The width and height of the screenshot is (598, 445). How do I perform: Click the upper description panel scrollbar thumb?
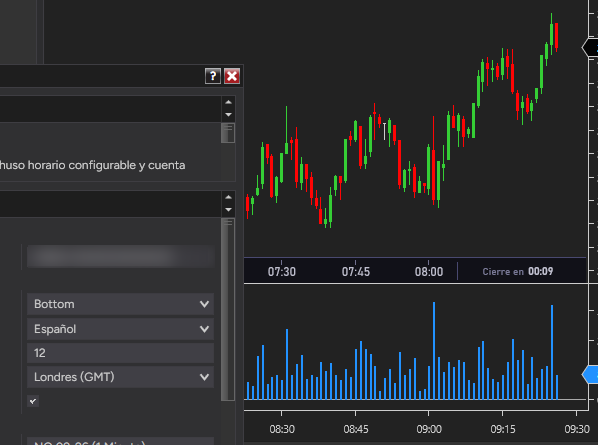click(x=228, y=133)
